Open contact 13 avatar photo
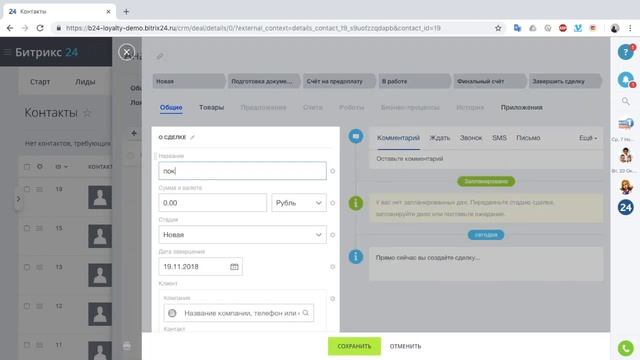 pos(100,275)
